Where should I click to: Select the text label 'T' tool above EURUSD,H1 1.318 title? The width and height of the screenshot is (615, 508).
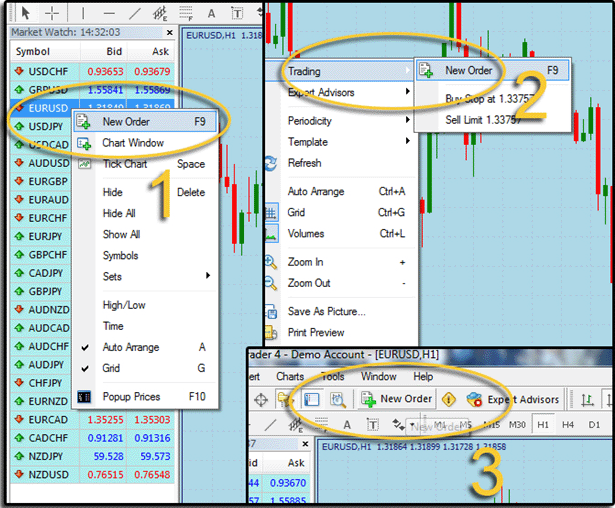pos(237,14)
